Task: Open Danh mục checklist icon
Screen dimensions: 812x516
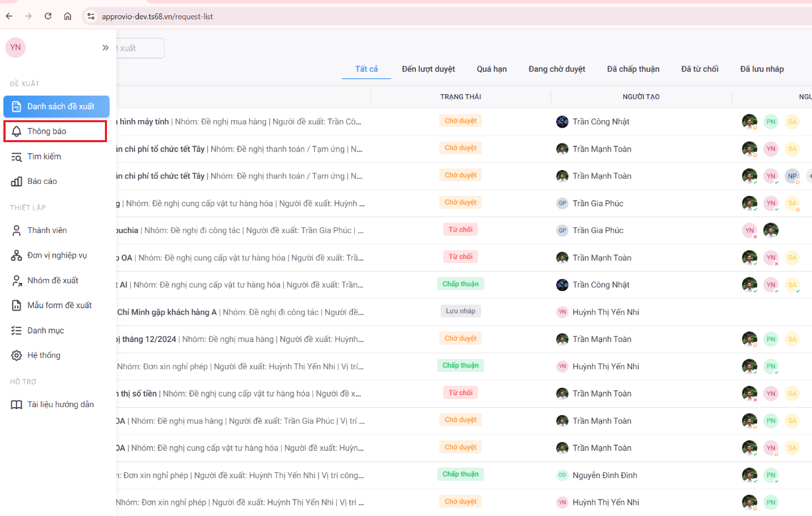Action: (x=17, y=331)
